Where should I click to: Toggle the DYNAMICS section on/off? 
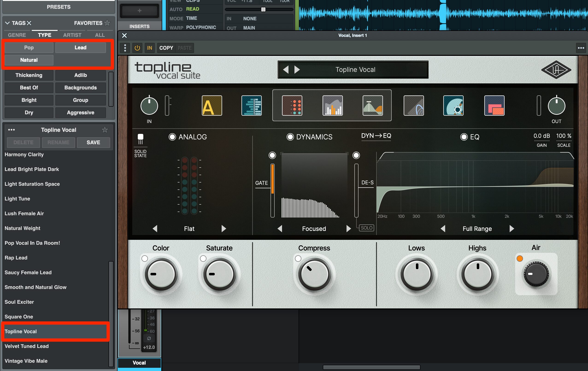pyautogui.click(x=290, y=137)
